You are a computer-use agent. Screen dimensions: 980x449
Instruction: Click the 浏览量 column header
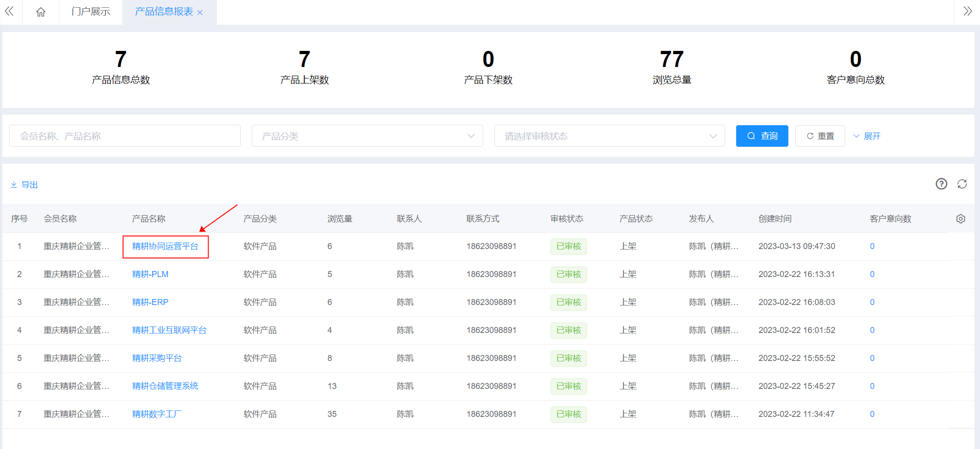[340, 219]
